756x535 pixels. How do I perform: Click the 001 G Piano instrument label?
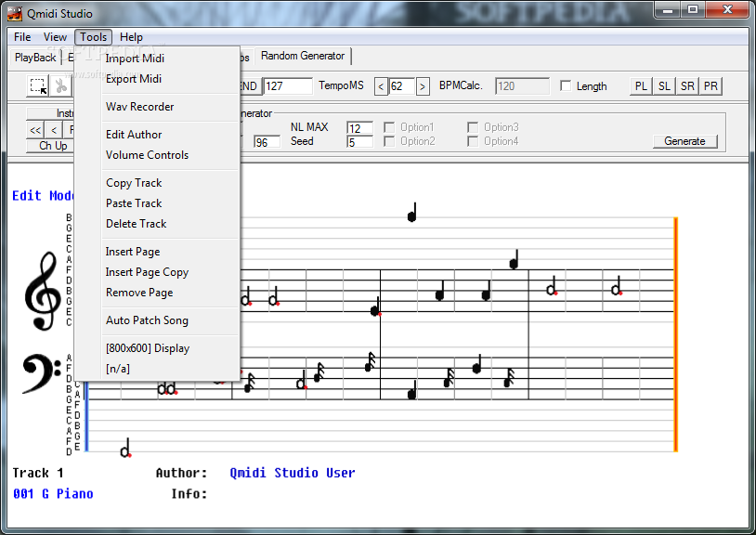(54, 493)
